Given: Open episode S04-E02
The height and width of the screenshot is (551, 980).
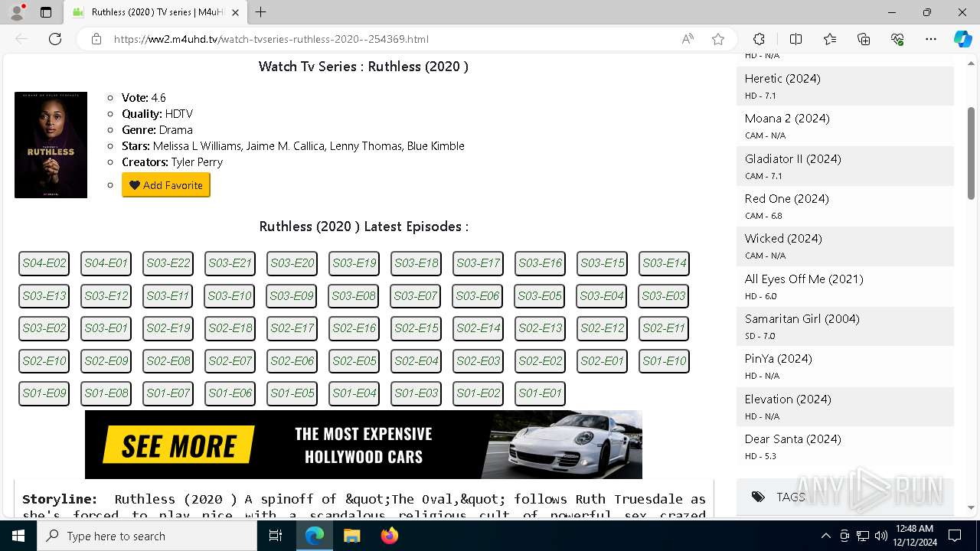Looking at the screenshot, I should (44, 263).
